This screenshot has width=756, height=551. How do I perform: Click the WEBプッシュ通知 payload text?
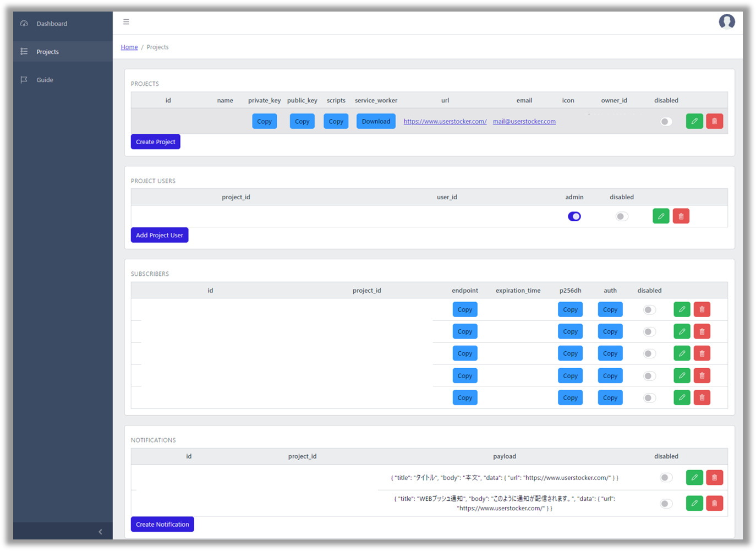click(x=505, y=503)
